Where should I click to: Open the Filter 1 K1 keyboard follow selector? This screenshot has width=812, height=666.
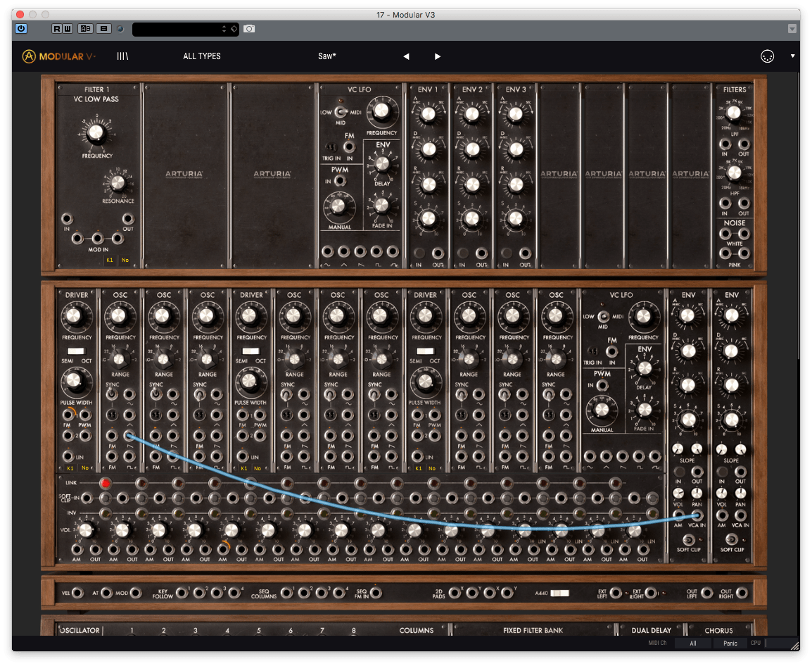pos(110,260)
